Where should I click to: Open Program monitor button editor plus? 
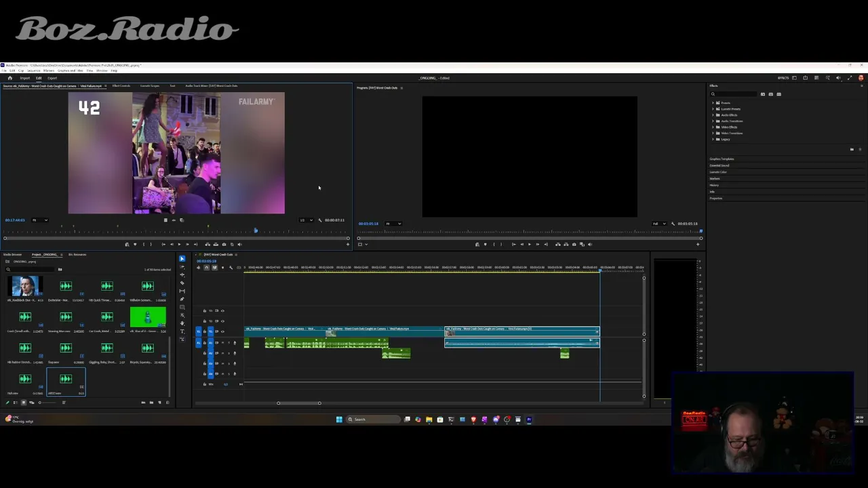[698, 244]
